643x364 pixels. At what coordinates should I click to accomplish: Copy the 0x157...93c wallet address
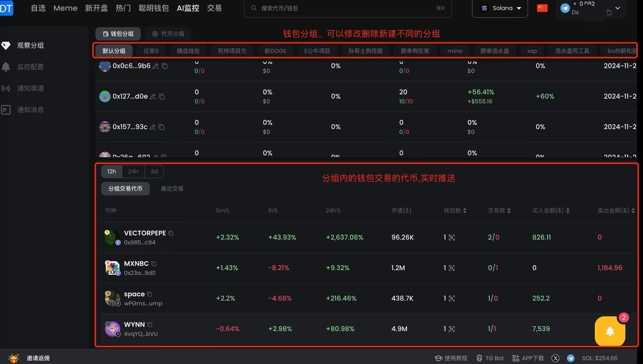[x=161, y=127]
